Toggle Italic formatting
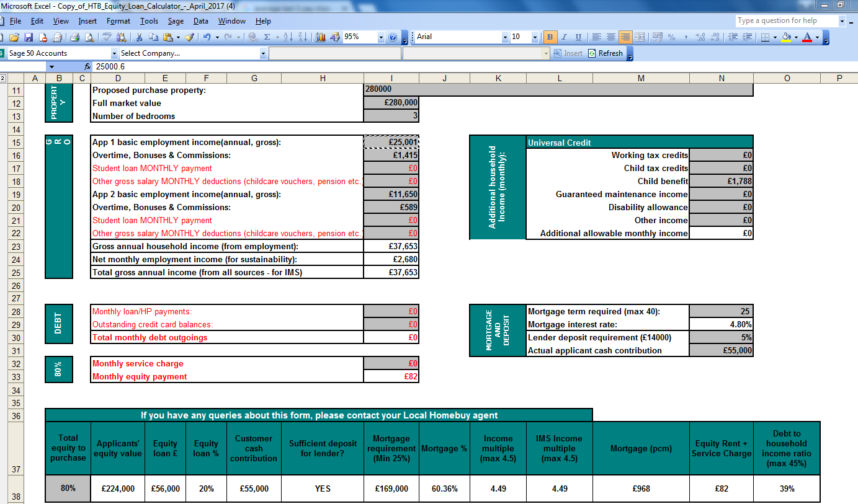The image size is (858, 504). pos(564,37)
